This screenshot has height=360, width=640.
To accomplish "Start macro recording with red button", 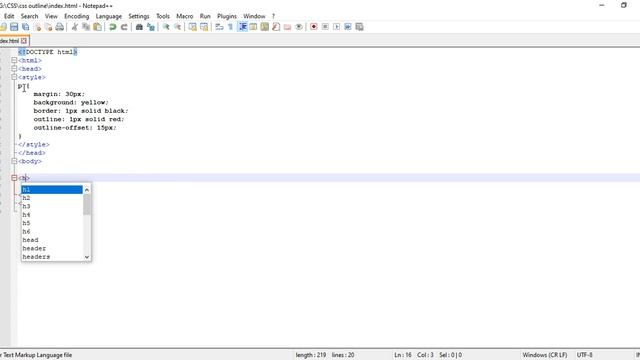I will pos(313,27).
